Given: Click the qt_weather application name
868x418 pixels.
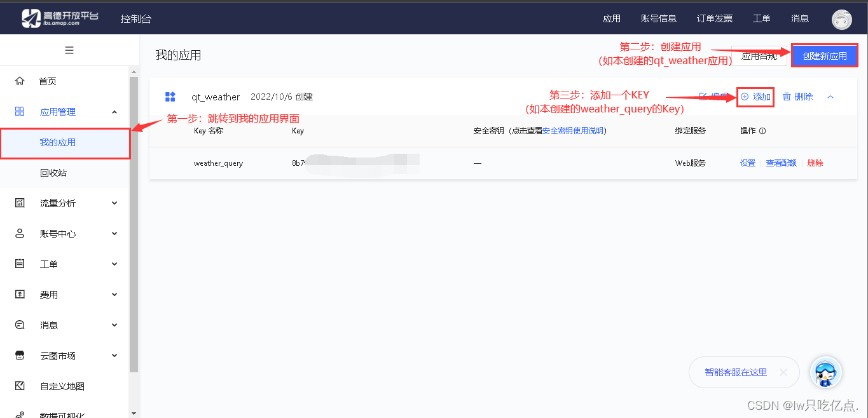Looking at the screenshot, I should point(216,97).
